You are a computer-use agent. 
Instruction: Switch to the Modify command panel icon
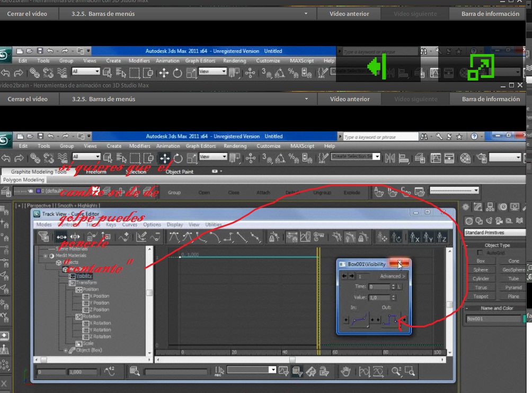[478, 207]
